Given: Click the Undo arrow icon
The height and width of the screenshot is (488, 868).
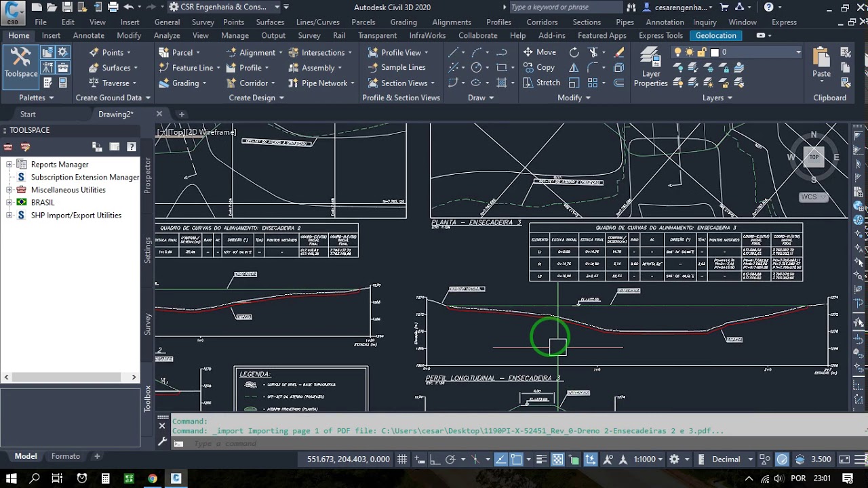Looking at the screenshot, I should (129, 7).
